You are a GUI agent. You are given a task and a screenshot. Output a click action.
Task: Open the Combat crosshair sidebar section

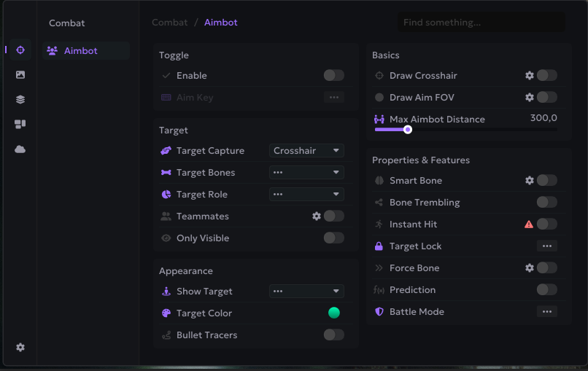[x=20, y=50]
